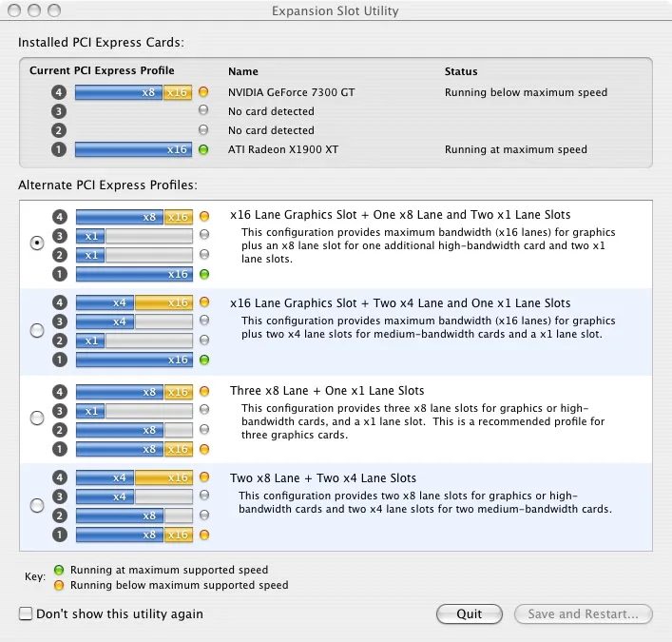Click the Quit button
672x642 pixels.
pyautogui.click(x=470, y=613)
